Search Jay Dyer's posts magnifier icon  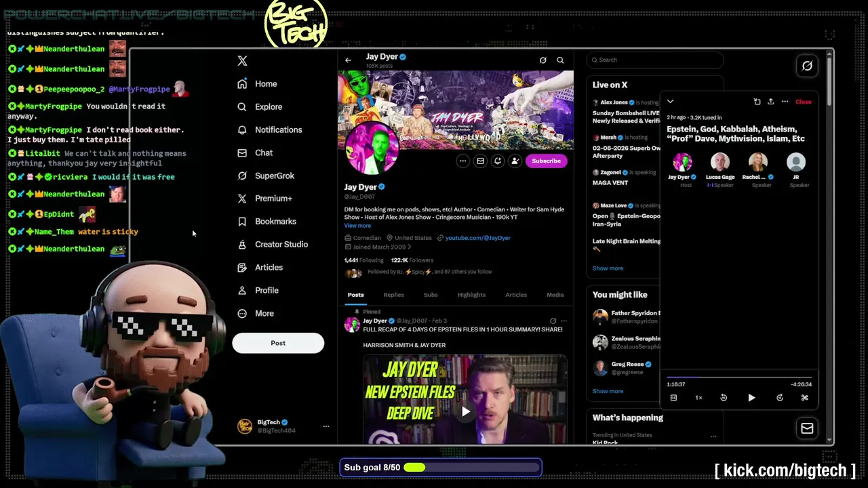[x=560, y=60]
